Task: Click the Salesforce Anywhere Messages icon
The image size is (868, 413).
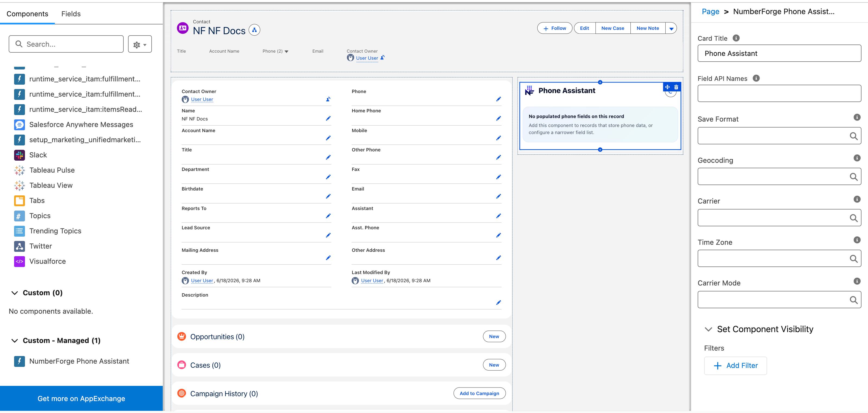Action: [19, 125]
